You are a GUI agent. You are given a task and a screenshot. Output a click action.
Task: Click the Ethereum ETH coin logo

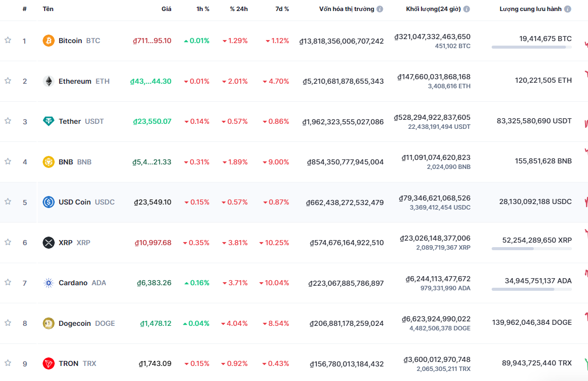point(48,81)
